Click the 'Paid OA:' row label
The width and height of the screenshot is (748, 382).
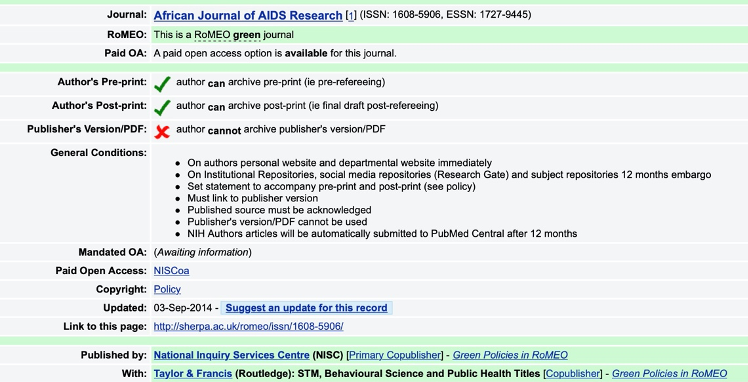point(126,53)
